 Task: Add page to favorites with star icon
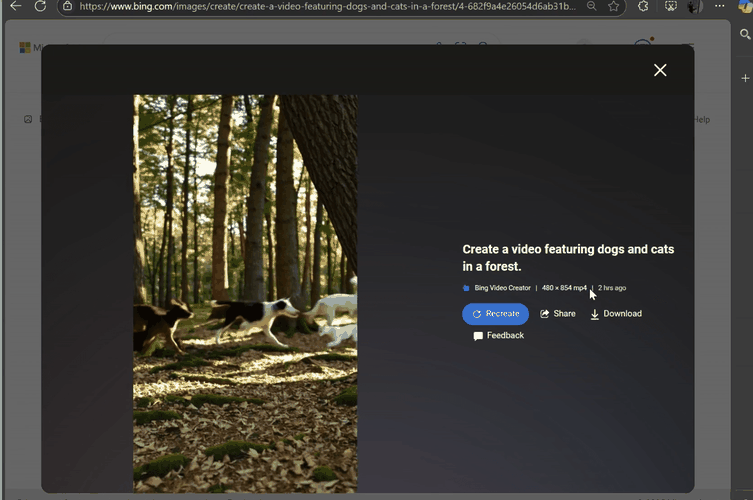tap(613, 6)
